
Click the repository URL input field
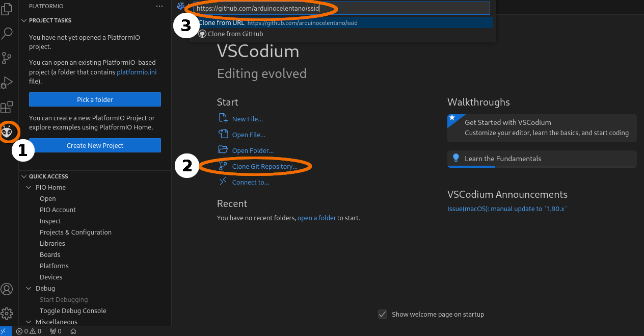point(341,8)
